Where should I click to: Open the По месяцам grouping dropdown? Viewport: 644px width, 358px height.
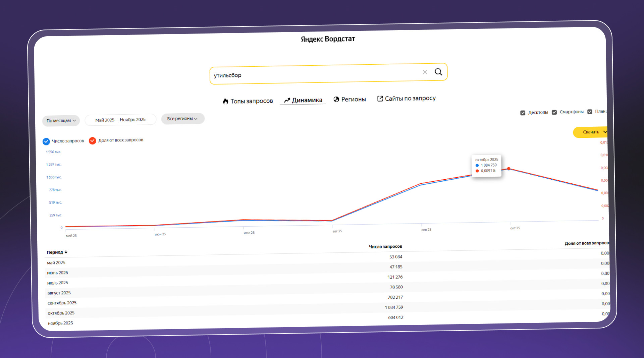click(61, 121)
